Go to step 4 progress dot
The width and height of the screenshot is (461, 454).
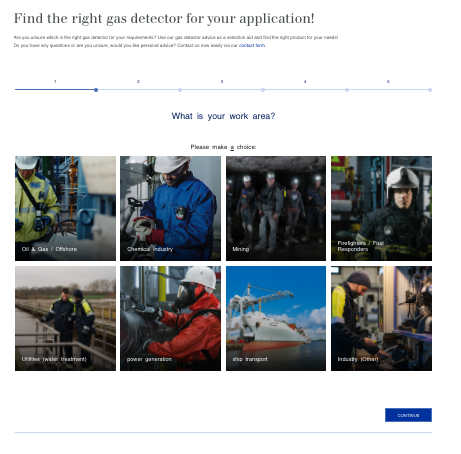pos(347,90)
